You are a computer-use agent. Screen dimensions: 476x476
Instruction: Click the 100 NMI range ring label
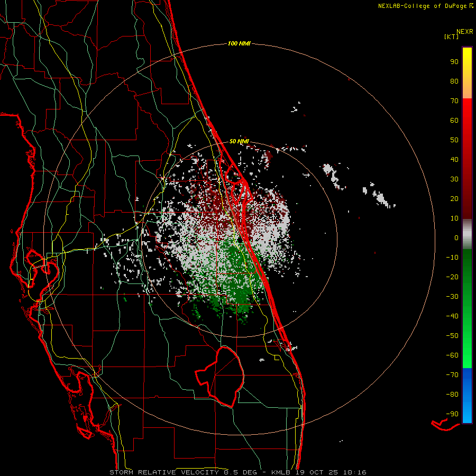[x=239, y=44]
